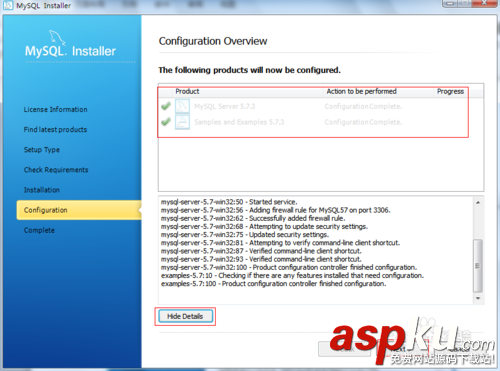Click log line 'Attempting to verify command-line client shortcut.'

pos(280,243)
